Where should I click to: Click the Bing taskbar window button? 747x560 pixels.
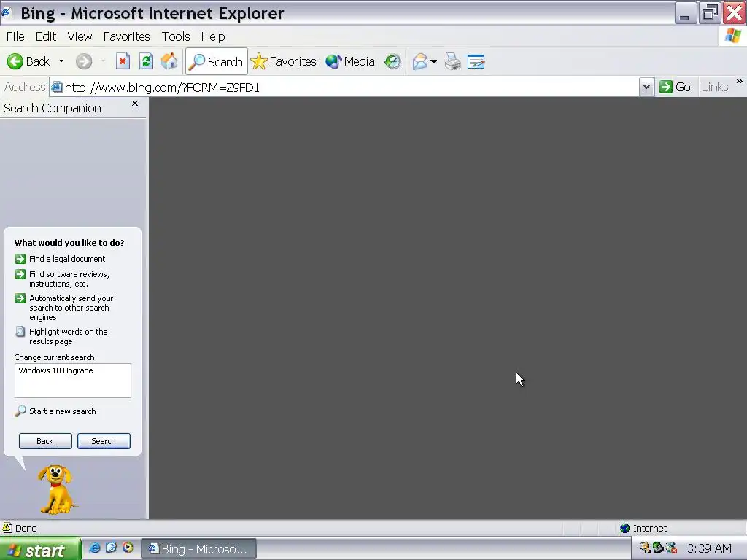coord(198,549)
